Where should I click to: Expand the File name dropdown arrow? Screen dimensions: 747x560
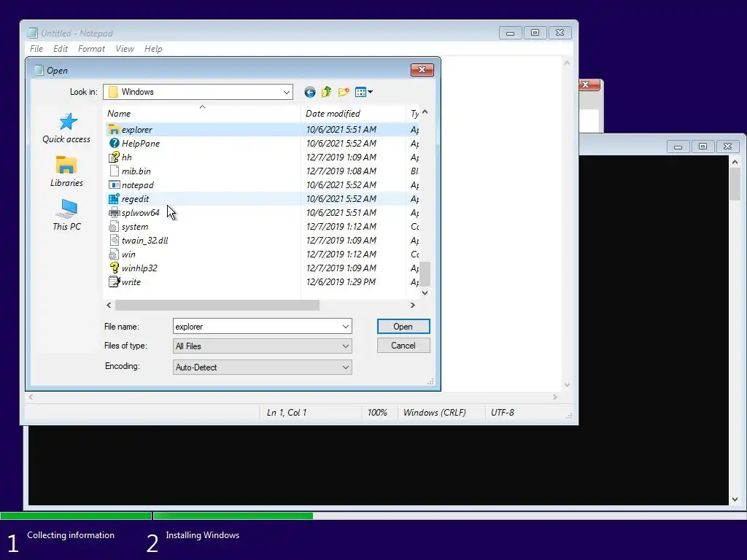point(345,327)
